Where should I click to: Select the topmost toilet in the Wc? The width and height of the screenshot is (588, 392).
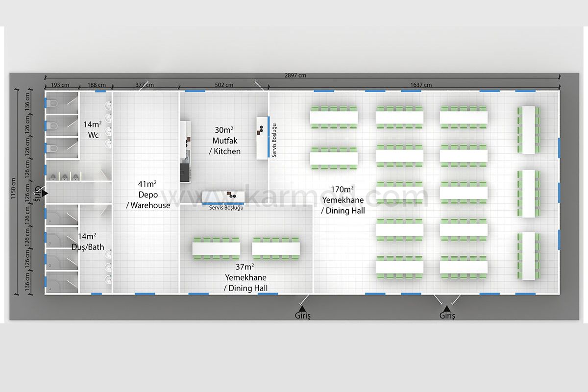click(53, 103)
